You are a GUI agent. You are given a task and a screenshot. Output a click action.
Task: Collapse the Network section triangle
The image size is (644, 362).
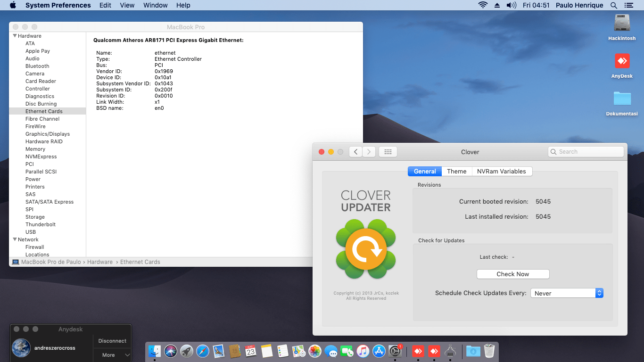click(x=15, y=239)
